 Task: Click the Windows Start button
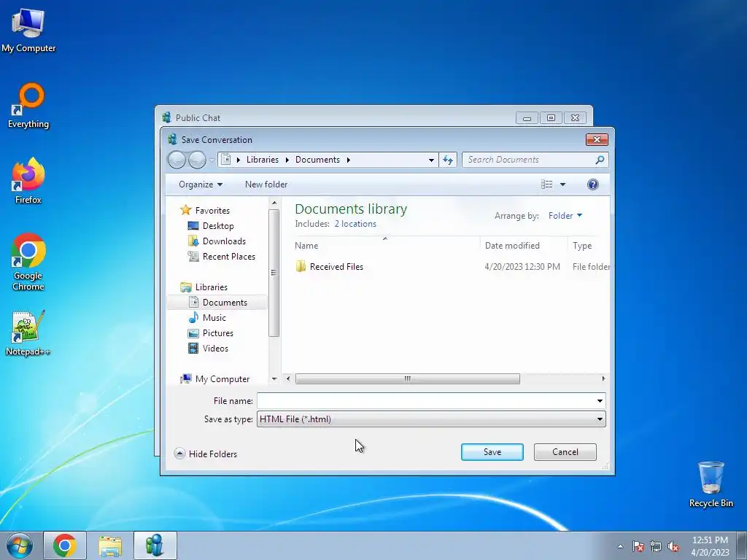coord(19,545)
